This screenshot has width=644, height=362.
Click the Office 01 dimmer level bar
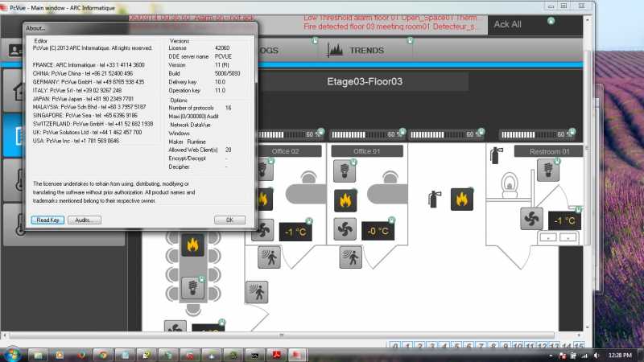click(367, 134)
